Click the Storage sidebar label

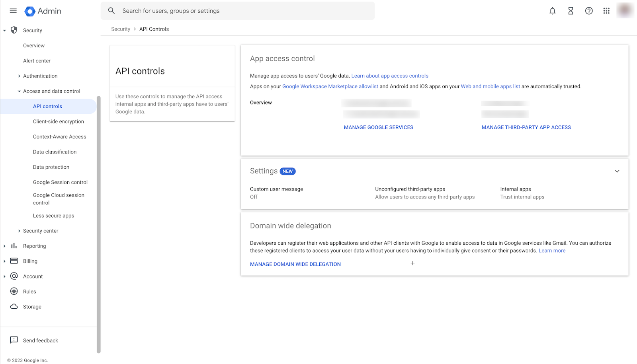(32, 307)
